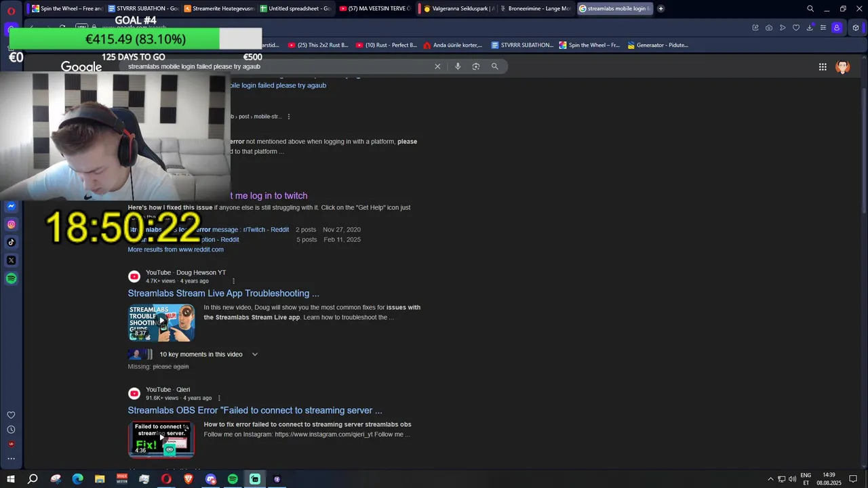Open history clock icon in sidebar
The image size is (868, 488).
point(11,430)
